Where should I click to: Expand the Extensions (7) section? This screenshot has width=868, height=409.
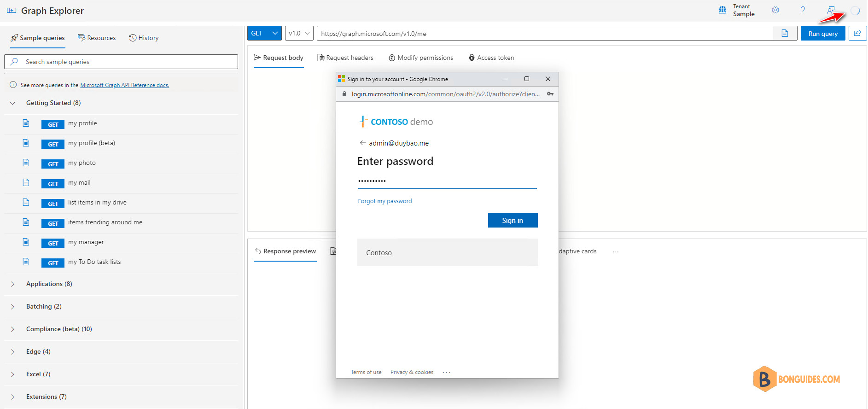(x=12, y=397)
